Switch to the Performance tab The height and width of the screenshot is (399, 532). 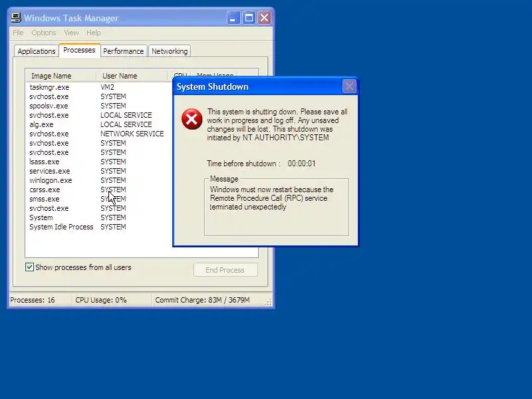pyautogui.click(x=124, y=51)
